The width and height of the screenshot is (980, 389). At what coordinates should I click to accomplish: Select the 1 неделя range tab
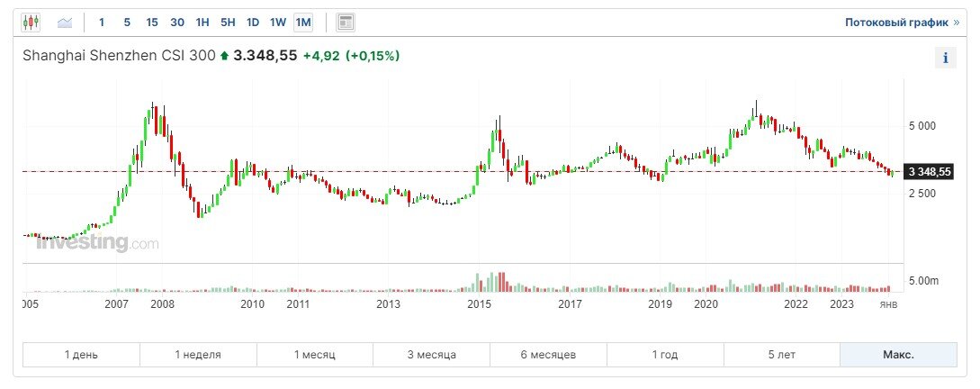tap(198, 355)
